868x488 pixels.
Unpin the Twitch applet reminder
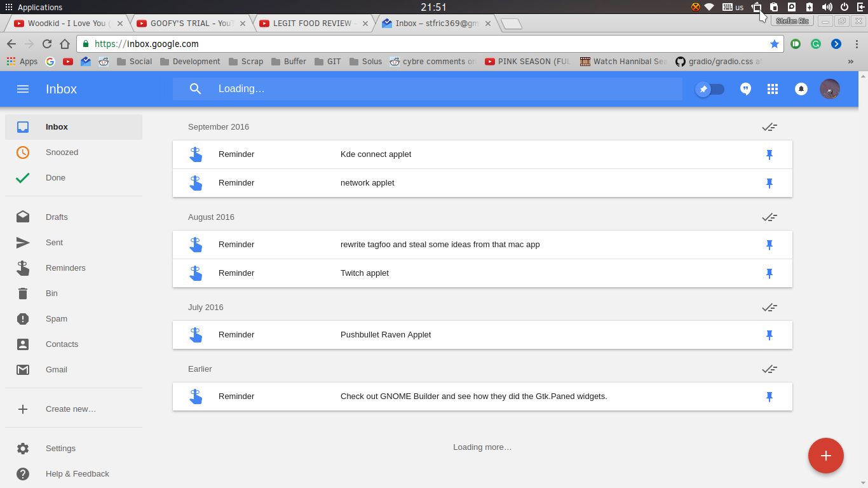point(770,273)
